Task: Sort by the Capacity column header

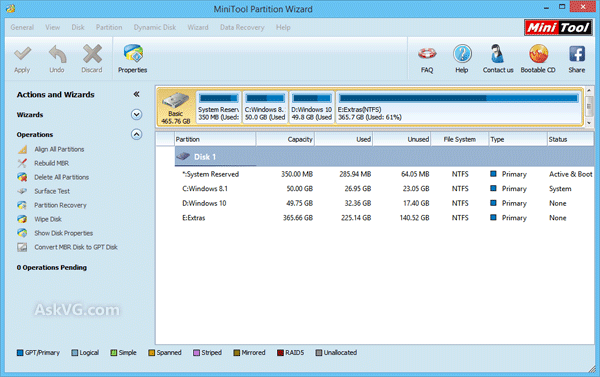Action: coord(285,139)
